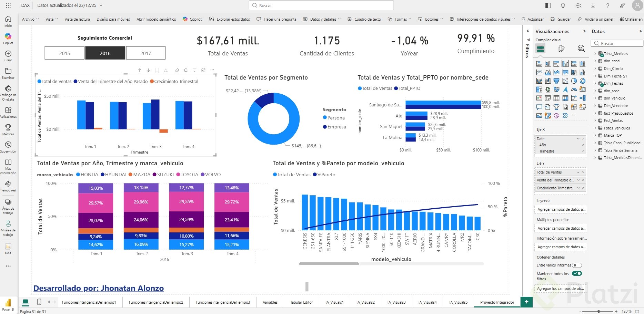Open focus mode on the selected chart
The width and height of the screenshot is (644, 314).
point(203,70)
